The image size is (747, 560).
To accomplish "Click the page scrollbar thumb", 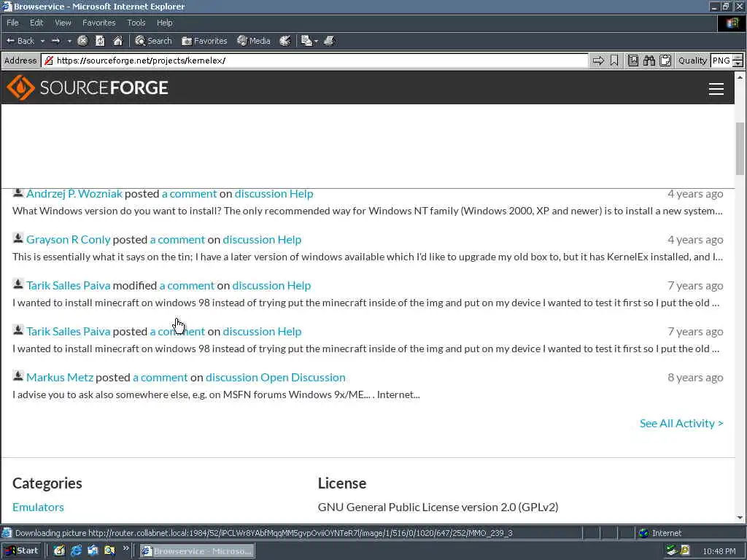I will (740, 149).
